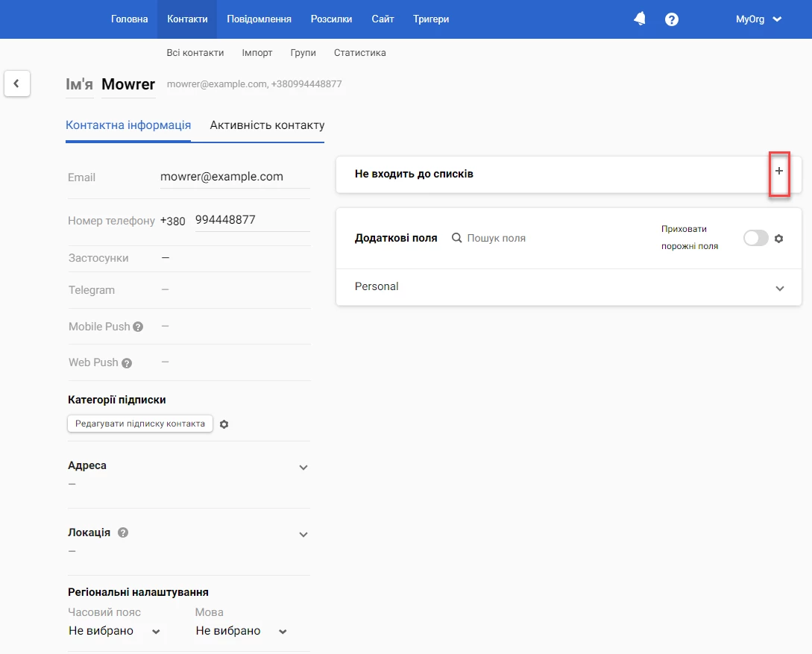Click the +380 country code
The height and width of the screenshot is (654, 812).
pyautogui.click(x=172, y=221)
